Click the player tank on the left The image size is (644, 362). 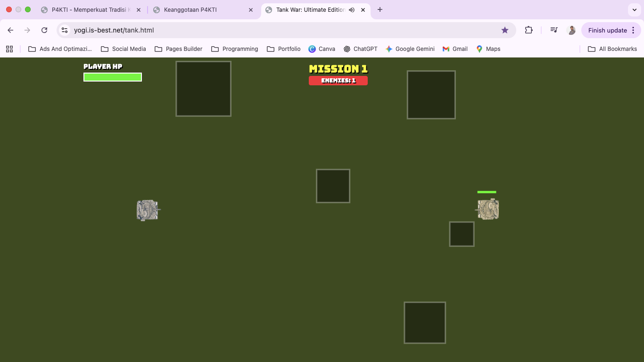pyautogui.click(x=148, y=210)
